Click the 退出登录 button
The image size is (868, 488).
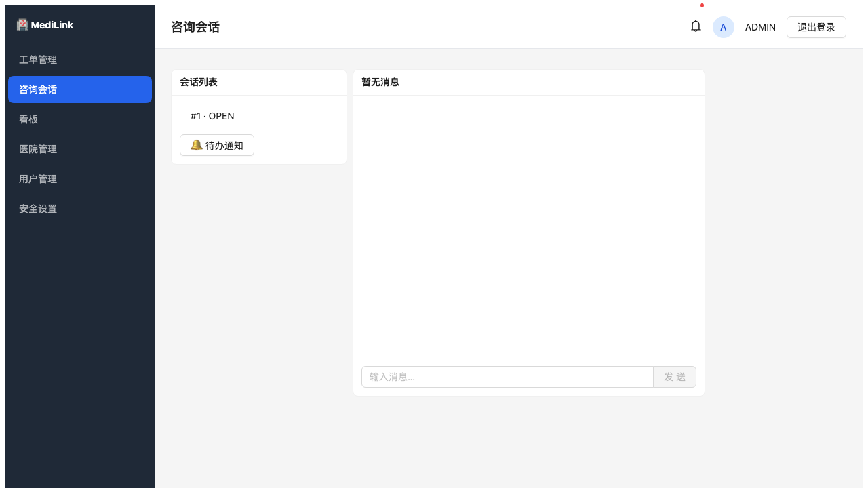[816, 27]
